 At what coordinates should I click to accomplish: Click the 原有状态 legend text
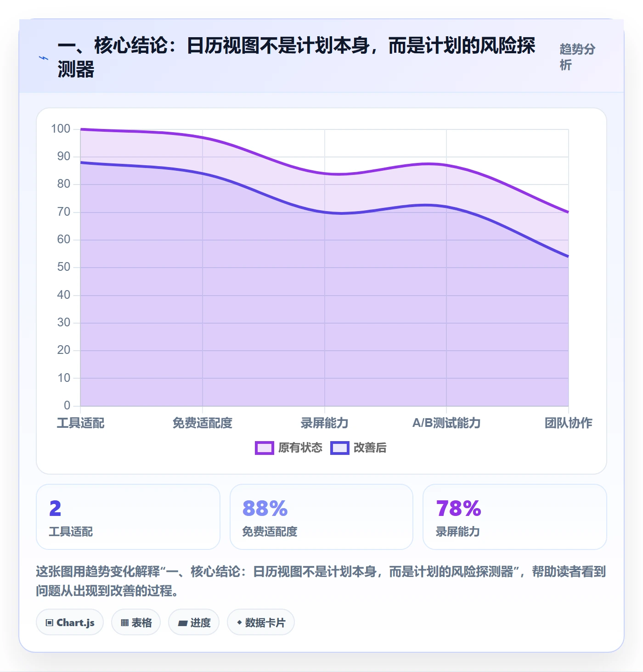click(300, 448)
